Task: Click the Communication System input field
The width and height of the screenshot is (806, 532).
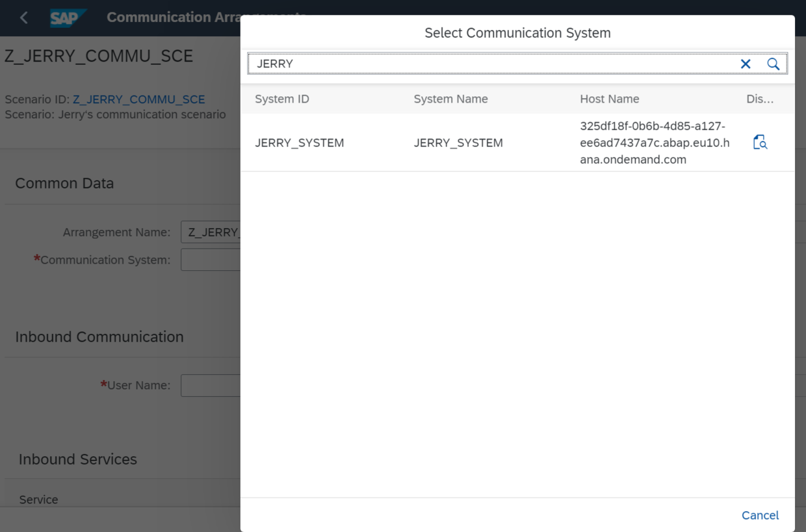Action: (211, 260)
